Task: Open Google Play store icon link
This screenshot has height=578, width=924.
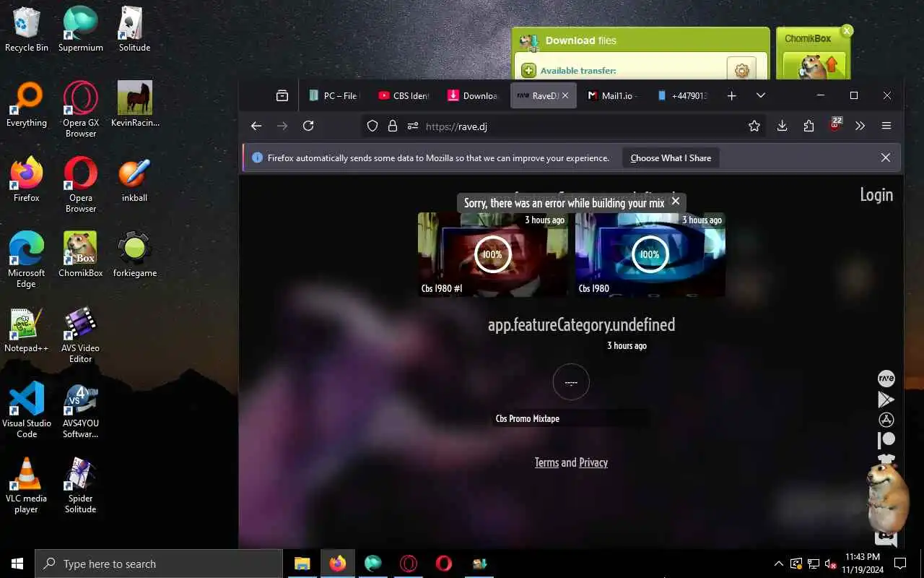Action: 886,400
